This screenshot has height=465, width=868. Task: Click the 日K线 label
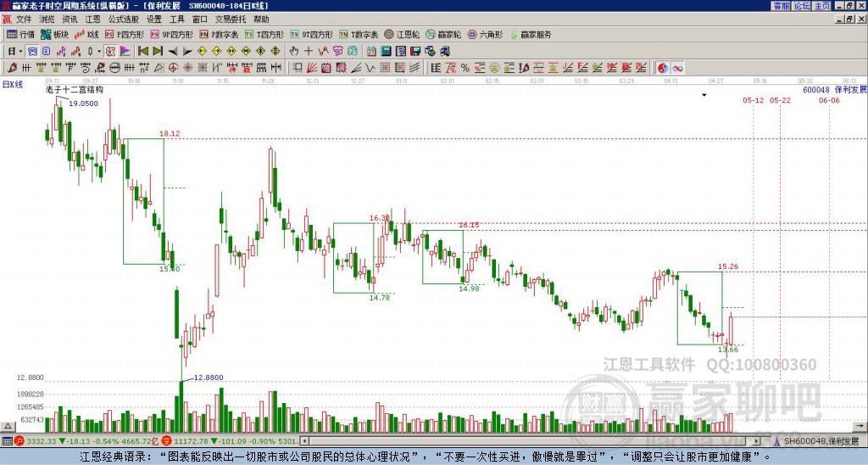tap(13, 84)
